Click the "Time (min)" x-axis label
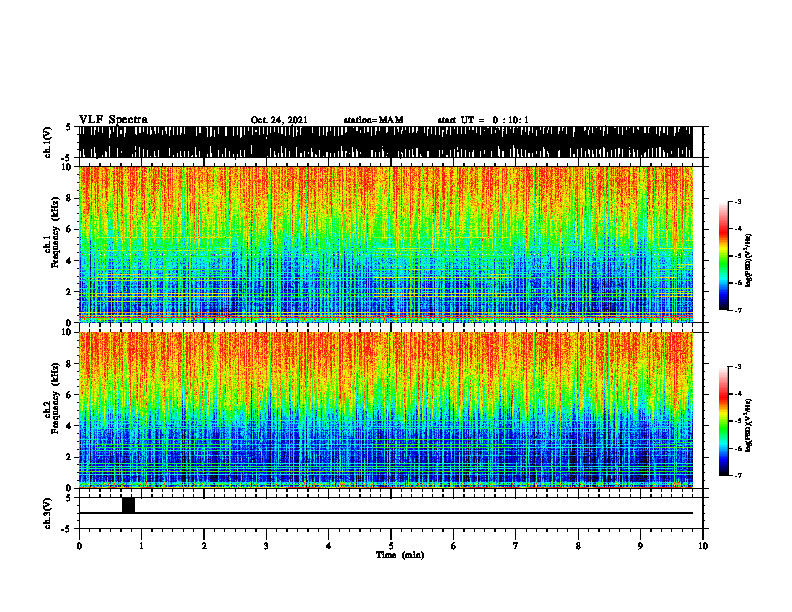The image size is (792, 612). [400, 555]
